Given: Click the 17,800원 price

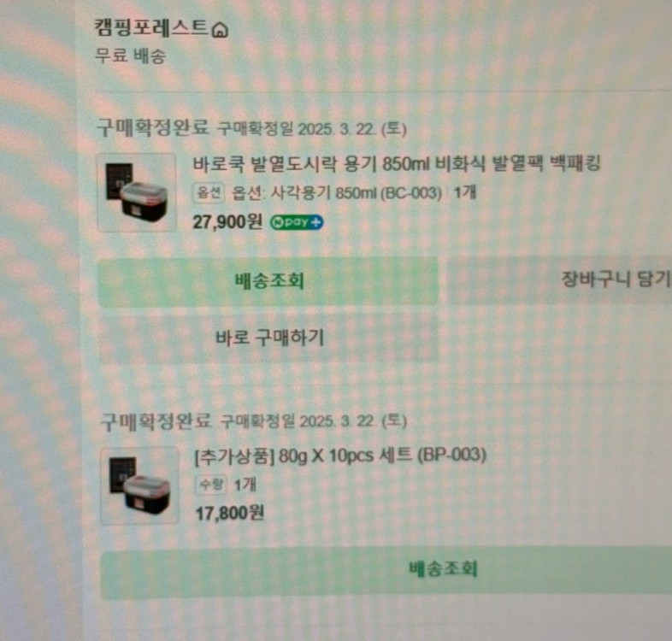Looking at the screenshot, I should [230, 513].
